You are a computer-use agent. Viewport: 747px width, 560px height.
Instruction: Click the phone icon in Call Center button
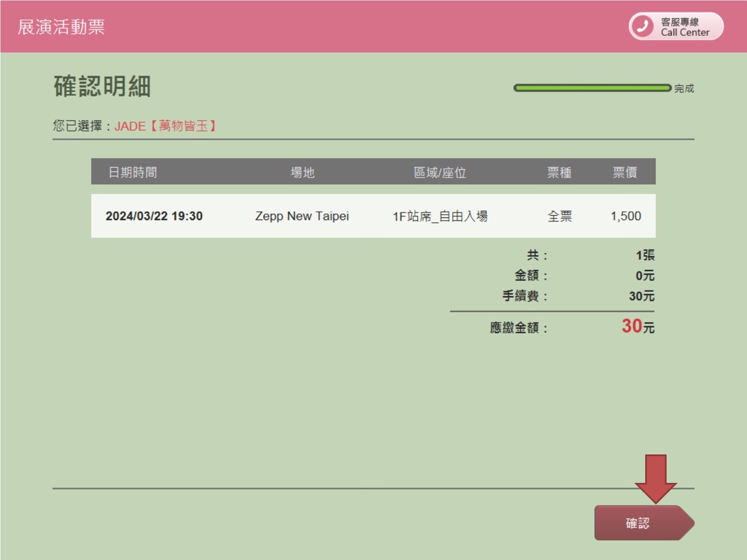pyautogui.click(x=642, y=26)
